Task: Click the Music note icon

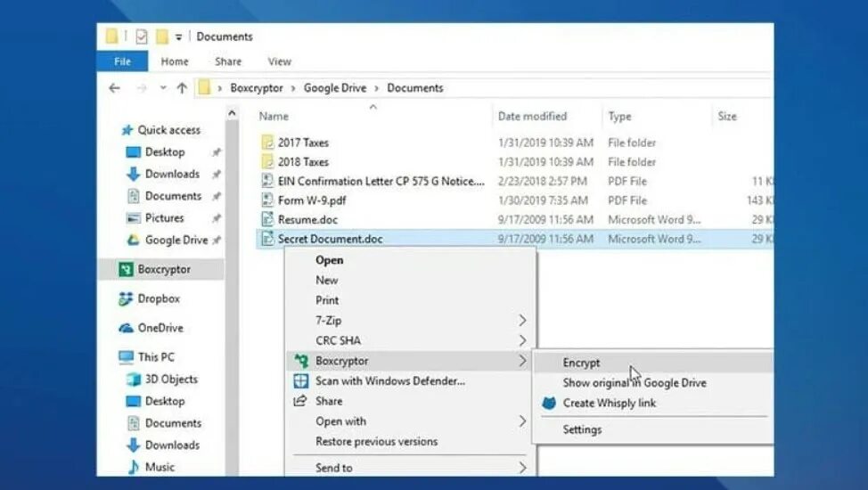Action: [134, 468]
